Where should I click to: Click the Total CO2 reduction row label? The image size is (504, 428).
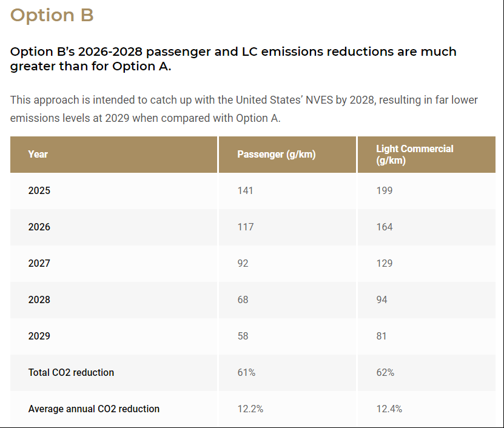point(71,372)
